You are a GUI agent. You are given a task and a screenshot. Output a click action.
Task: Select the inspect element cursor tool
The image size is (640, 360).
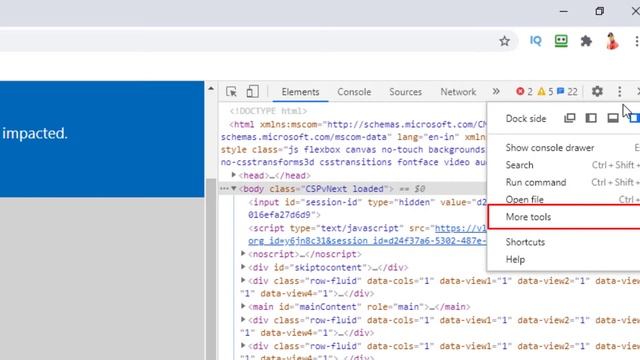point(231,91)
